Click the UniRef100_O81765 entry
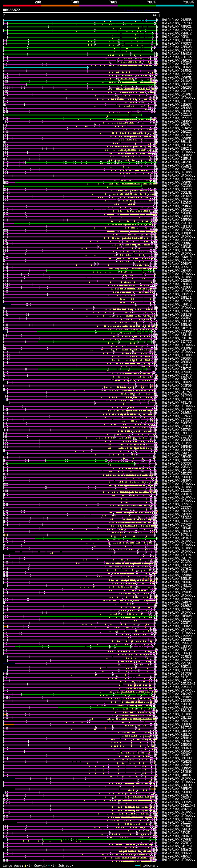197x868 pixels. pyautogui.click(x=176, y=74)
